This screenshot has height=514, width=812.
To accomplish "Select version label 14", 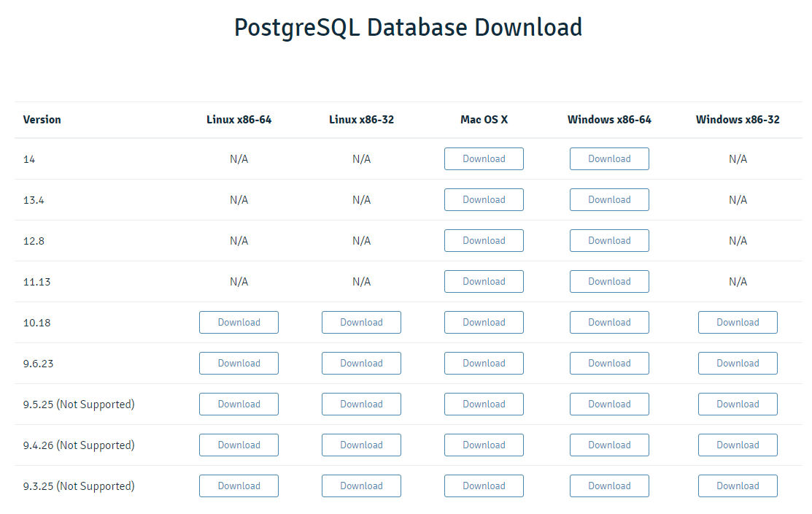I will (x=29, y=160).
